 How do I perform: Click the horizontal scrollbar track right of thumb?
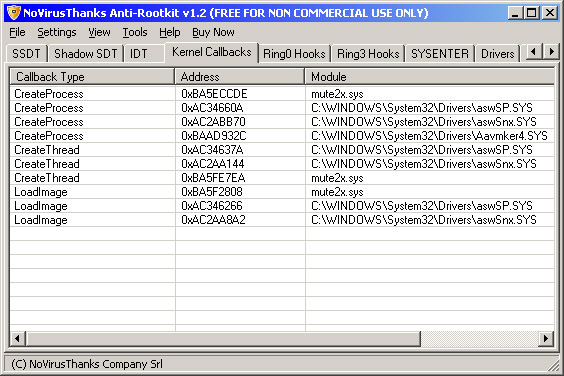pos(479,339)
